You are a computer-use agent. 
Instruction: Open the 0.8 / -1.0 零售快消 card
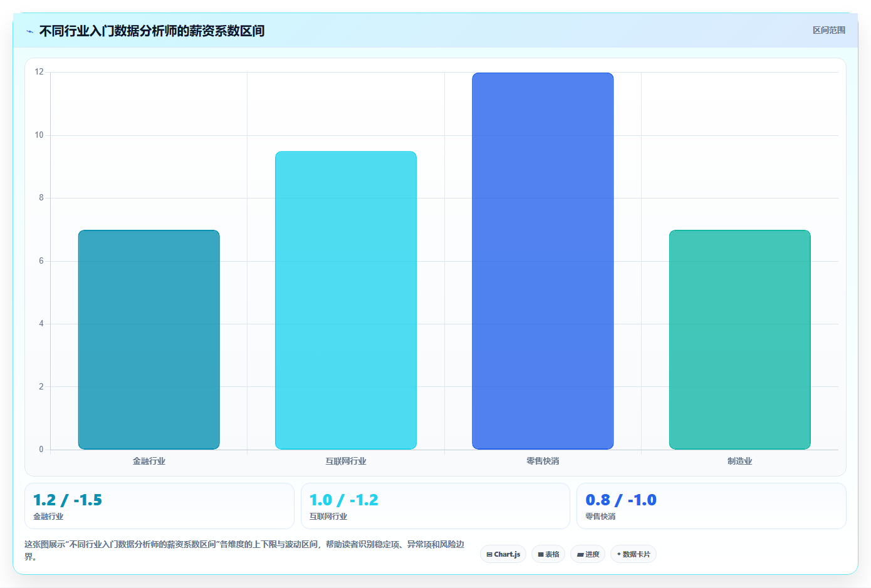pyautogui.click(x=711, y=506)
